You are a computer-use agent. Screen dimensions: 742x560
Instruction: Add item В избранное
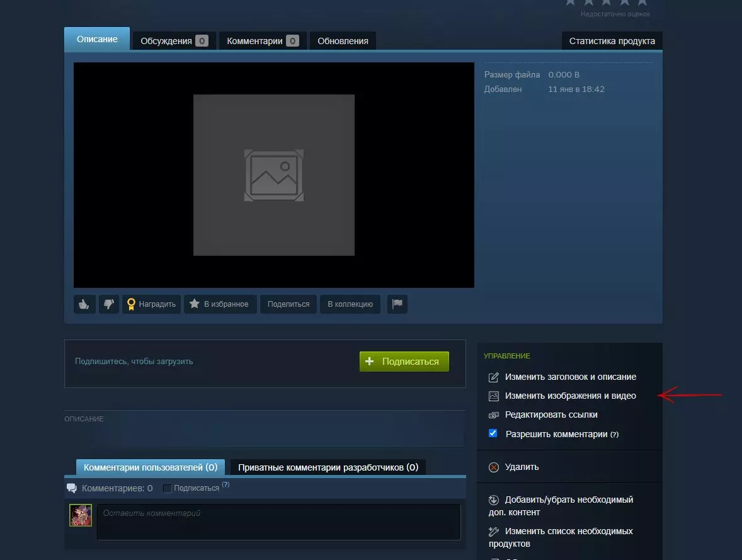tap(220, 304)
